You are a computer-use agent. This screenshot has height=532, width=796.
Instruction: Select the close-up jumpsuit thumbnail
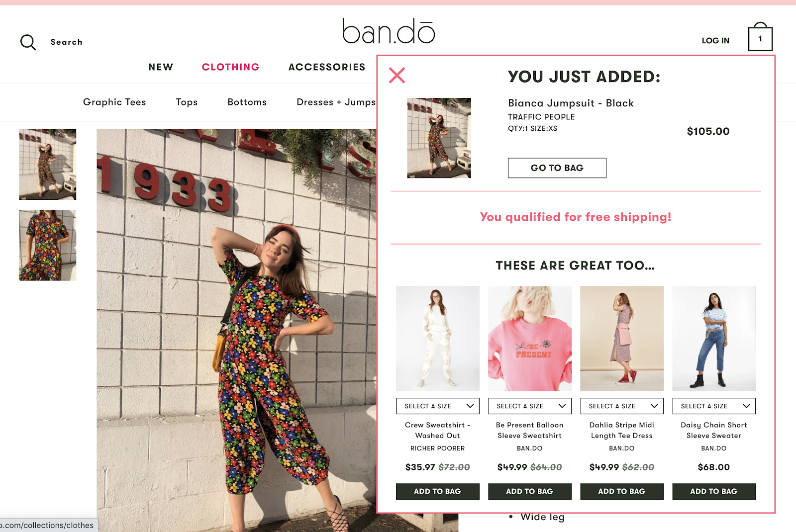pos(48,245)
